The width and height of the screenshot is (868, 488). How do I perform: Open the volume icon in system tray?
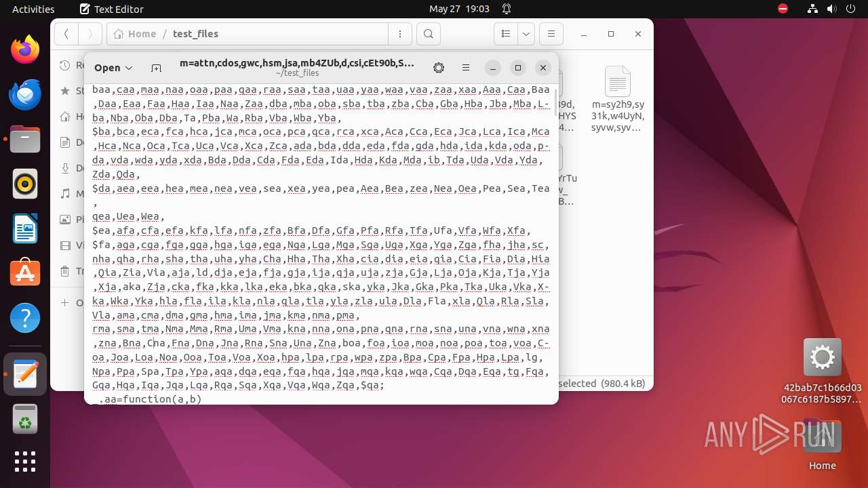pyautogui.click(x=832, y=9)
